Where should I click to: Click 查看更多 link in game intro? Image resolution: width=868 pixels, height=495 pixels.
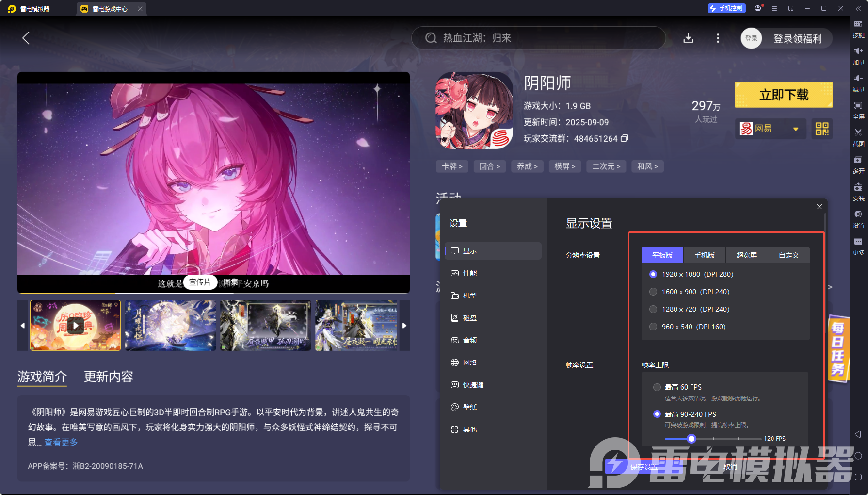61,442
